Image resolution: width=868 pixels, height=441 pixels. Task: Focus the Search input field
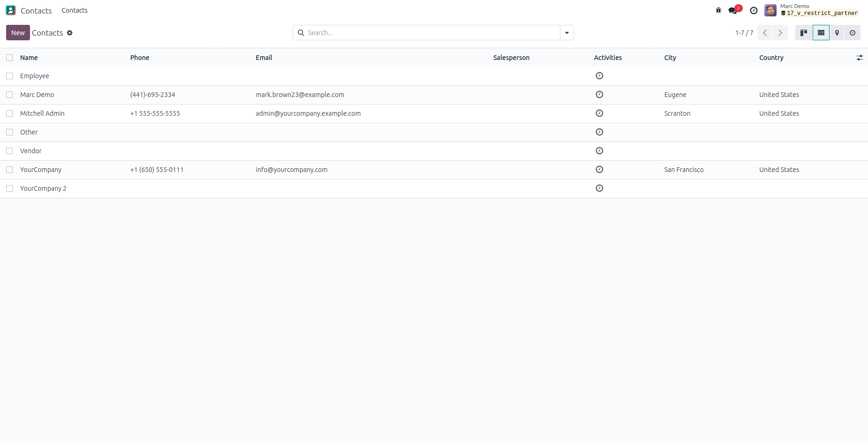[x=433, y=33]
